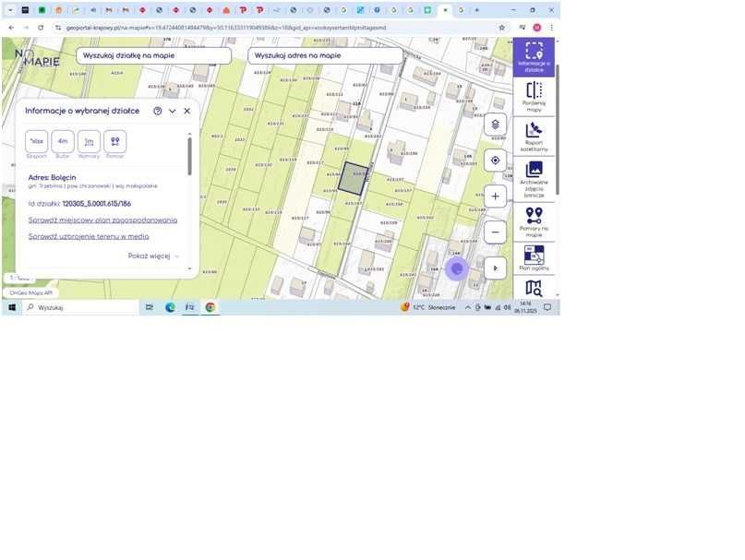This screenshot has height=560, width=745.
Task: Open the Plan ogólny tool
Action: point(534,258)
